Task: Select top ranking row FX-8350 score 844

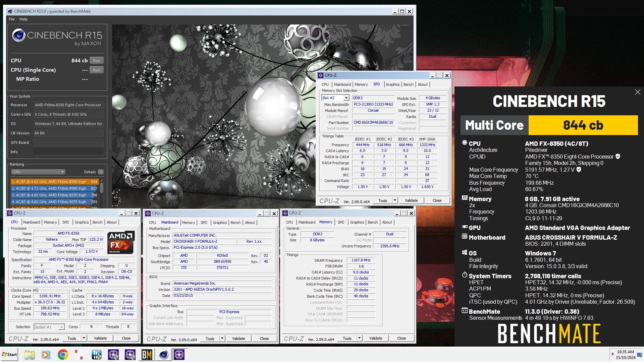Action: [x=54, y=182]
